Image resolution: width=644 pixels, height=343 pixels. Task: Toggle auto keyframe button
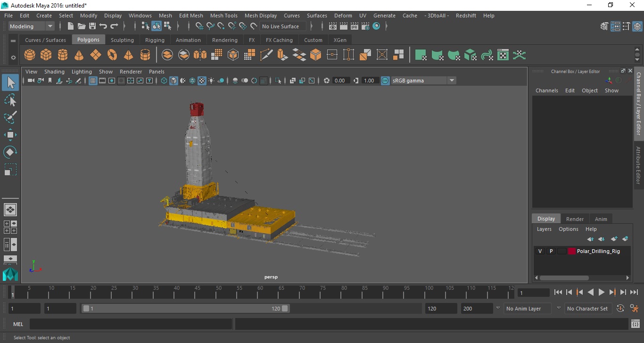(620, 309)
